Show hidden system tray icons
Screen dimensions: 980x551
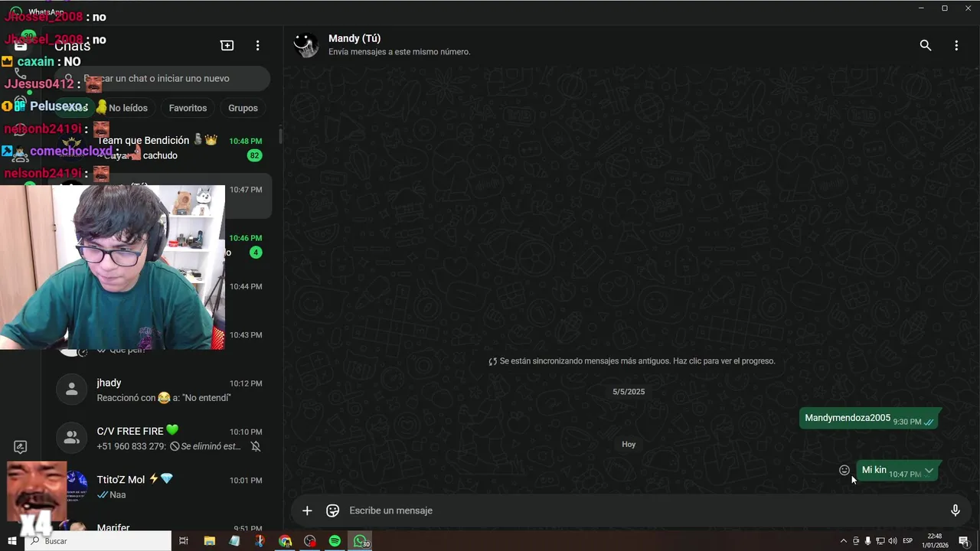coord(844,541)
